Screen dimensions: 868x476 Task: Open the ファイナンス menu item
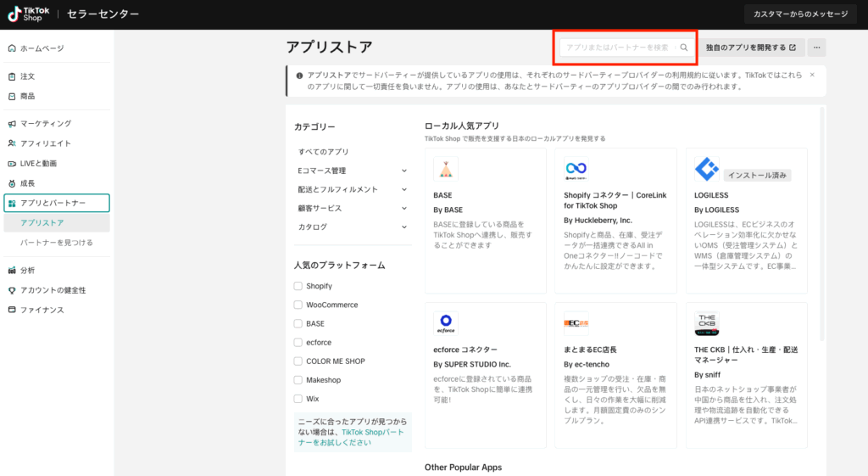click(57, 310)
